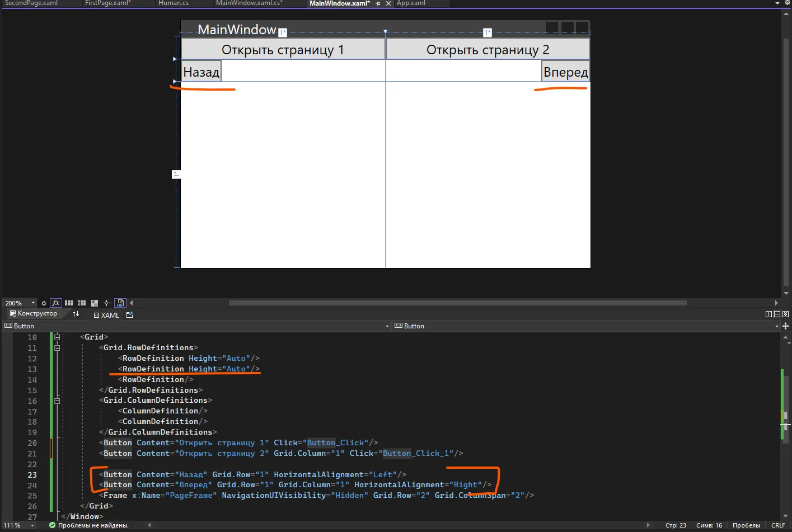Screen dimensions: 792x532
Task: Select the 'Вперед' button in designer
Action: [566, 72]
